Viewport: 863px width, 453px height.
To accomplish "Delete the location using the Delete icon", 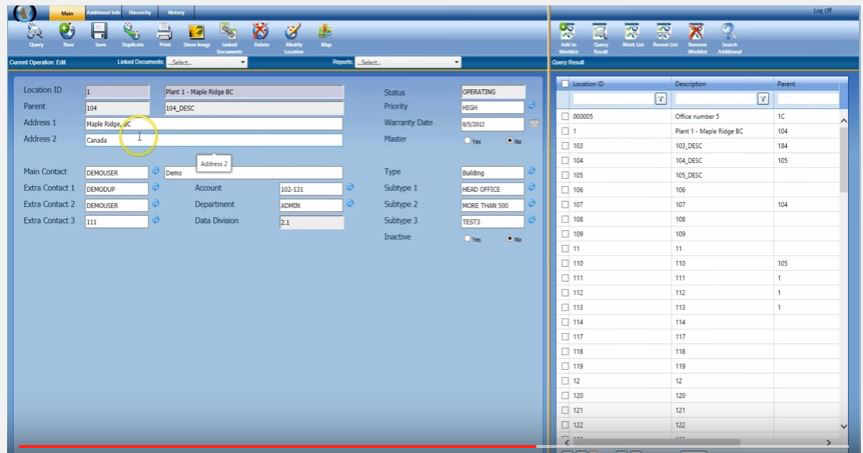I will point(261,35).
